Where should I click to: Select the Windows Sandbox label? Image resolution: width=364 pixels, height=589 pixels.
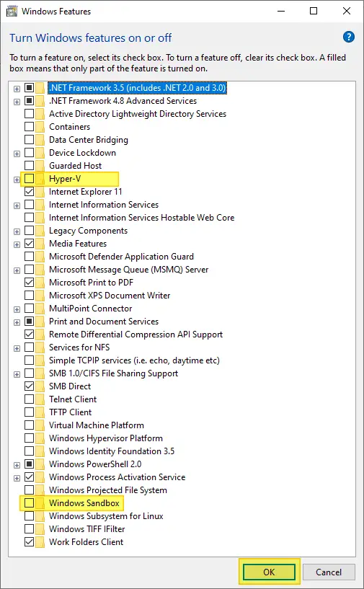coord(84,503)
